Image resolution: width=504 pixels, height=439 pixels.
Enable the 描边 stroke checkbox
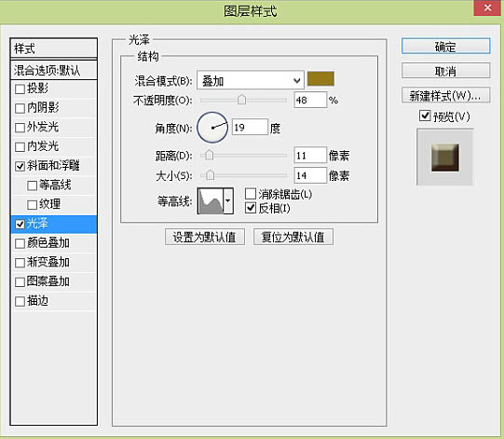point(20,301)
